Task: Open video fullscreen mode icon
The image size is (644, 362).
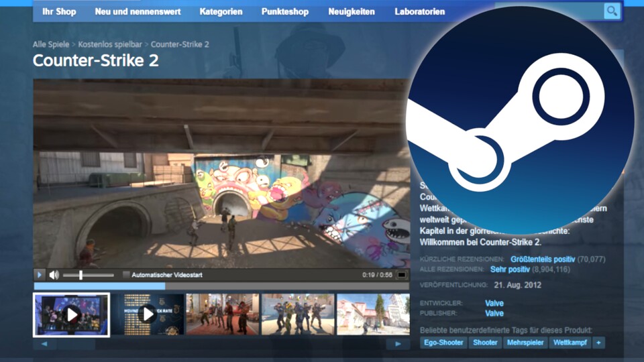Action: click(401, 275)
